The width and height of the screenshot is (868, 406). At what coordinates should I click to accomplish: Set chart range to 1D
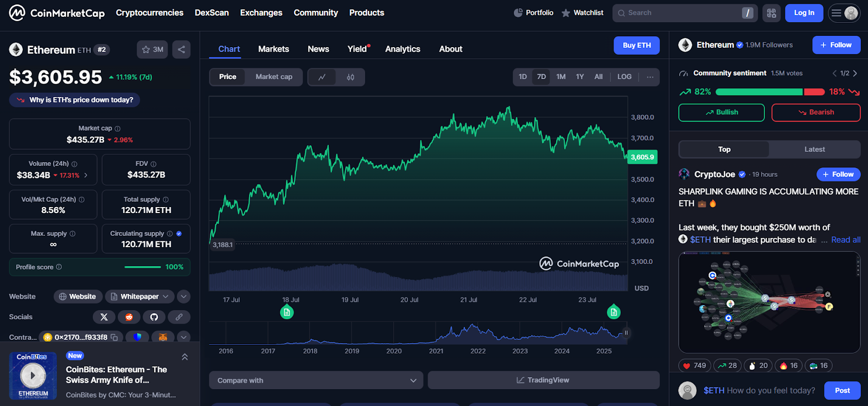(523, 77)
